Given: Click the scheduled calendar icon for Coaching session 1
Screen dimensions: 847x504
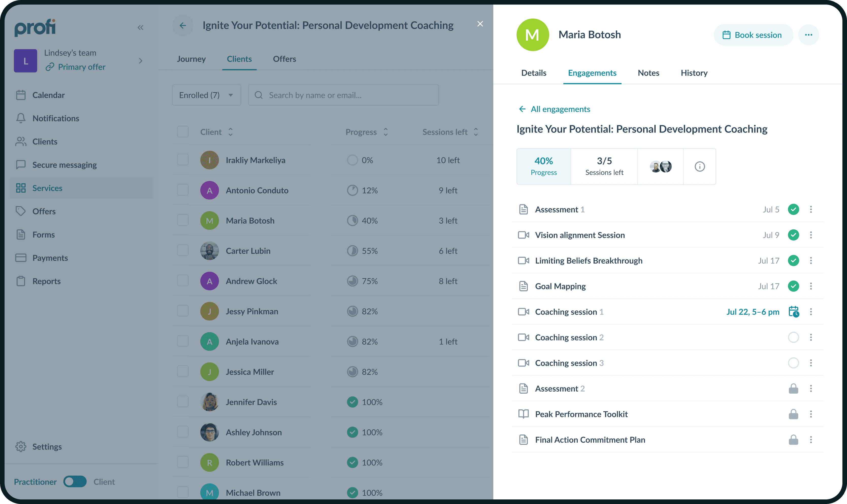Looking at the screenshot, I should point(793,312).
